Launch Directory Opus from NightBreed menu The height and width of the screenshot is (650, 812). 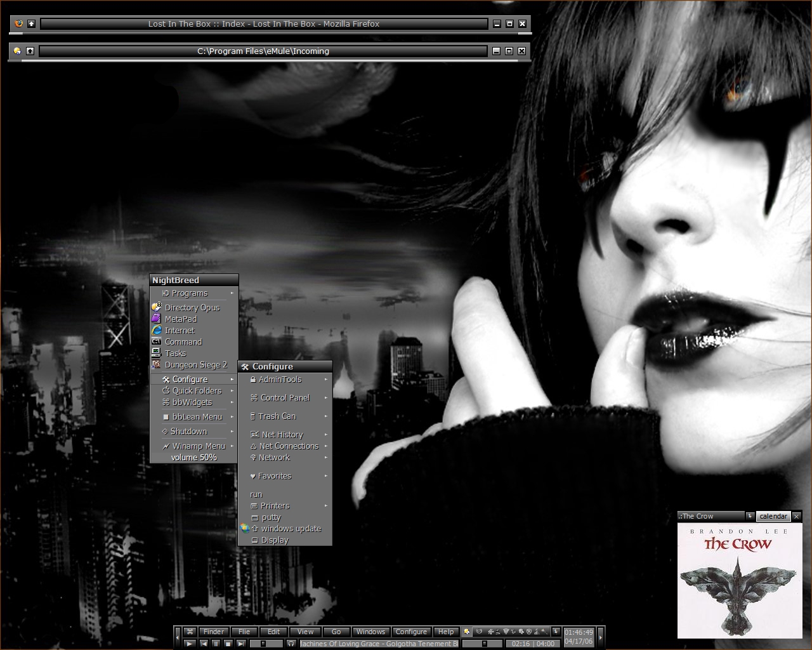pyautogui.click(x=193, y=307)
